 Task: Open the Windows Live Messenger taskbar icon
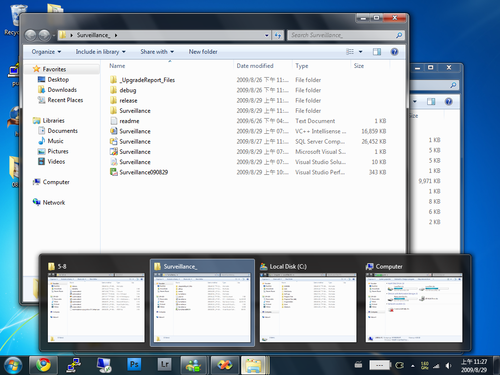coord(195,365)
